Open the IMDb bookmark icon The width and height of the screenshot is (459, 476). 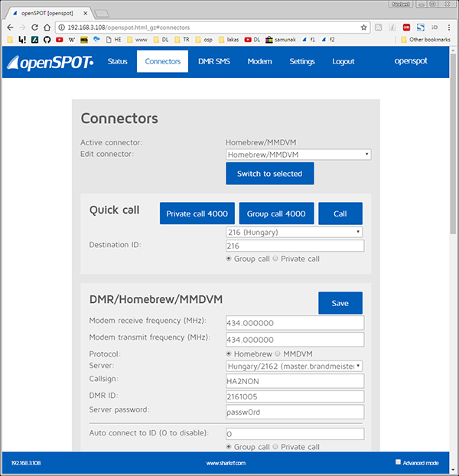coord(84,40)
